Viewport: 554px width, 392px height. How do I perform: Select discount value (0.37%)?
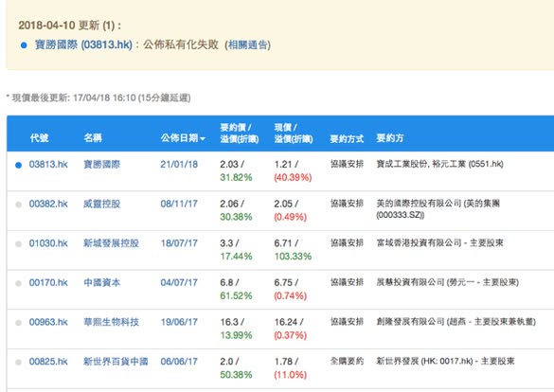(291, 335)
